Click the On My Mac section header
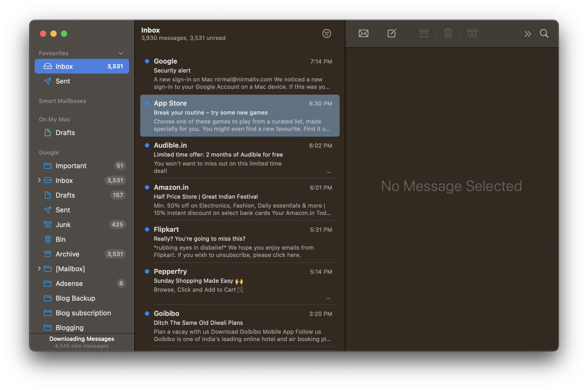The height and width of the screenshot is (390, 588). (x=55, y=119)
